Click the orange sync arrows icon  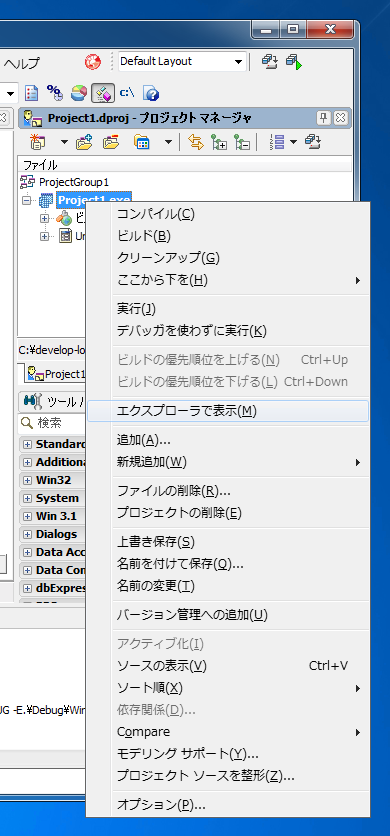coord(196,142)
